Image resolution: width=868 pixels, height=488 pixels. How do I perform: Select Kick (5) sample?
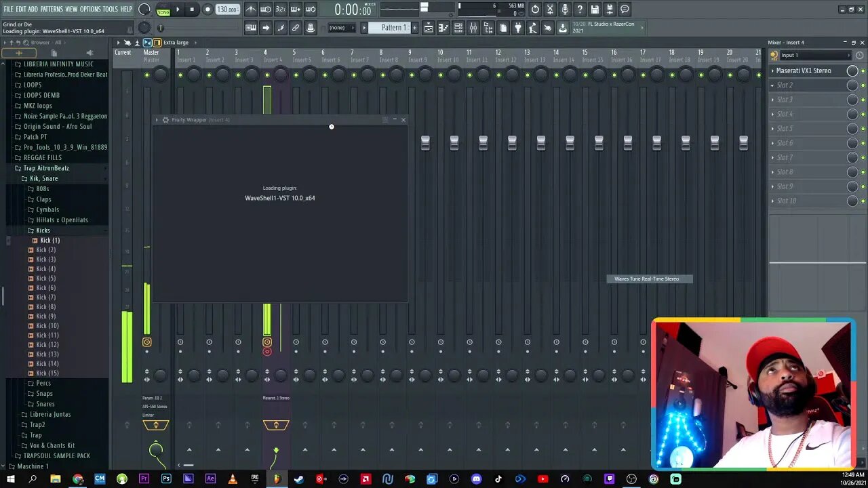pyautogui.click(x=42, y=279)
